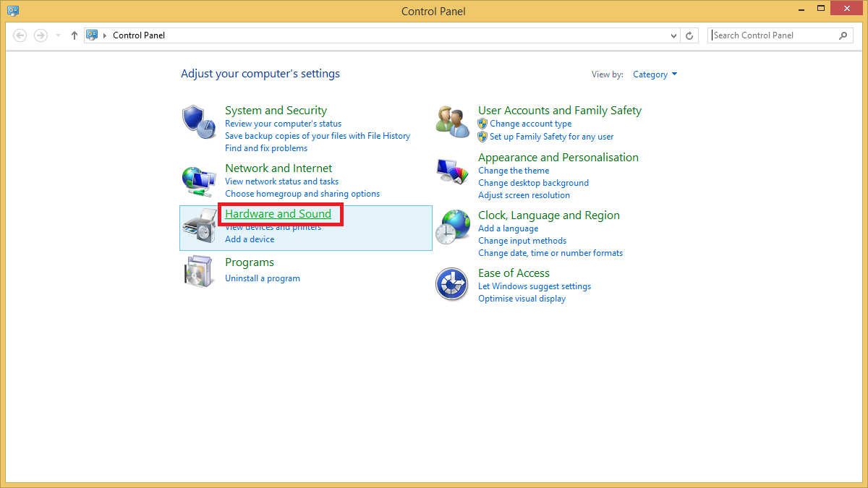Viewport: 868px width, 488px height.
Task: Click the Programs disc box icon
Action: pyautogui.click(x=199, y=273)
